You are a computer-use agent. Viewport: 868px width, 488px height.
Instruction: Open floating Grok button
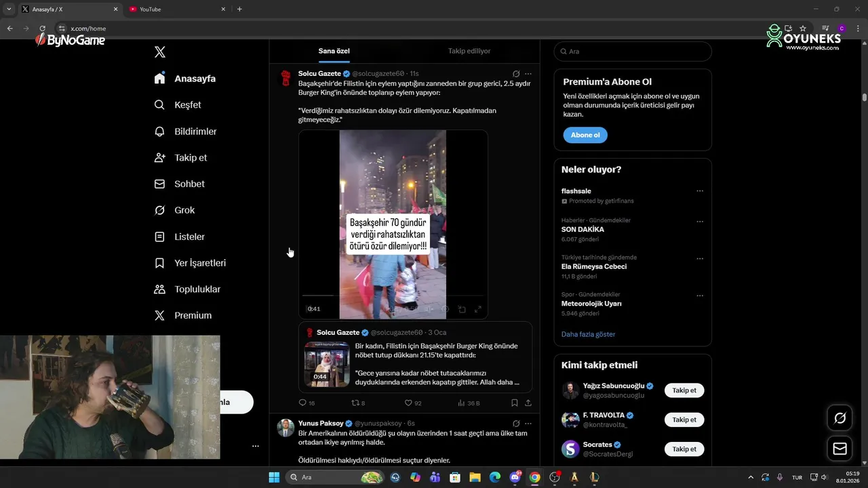tap(840, 418)
